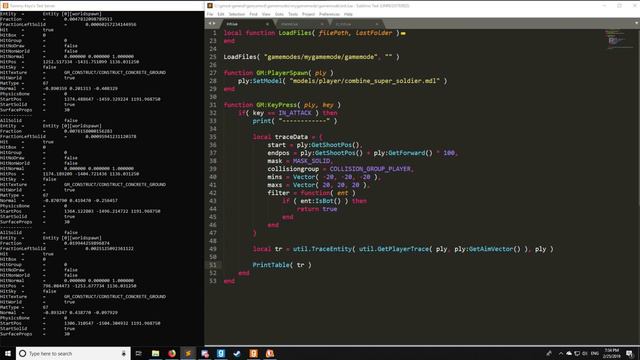Open the tab list dropdown arrow
This screenshot has width=640, height=360.
[636, 23]
